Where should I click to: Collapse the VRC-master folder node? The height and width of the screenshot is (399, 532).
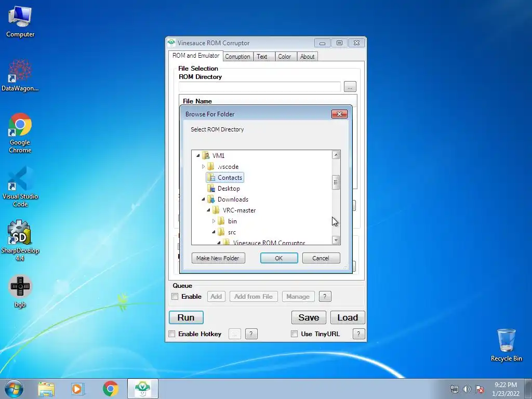point(208,210)
